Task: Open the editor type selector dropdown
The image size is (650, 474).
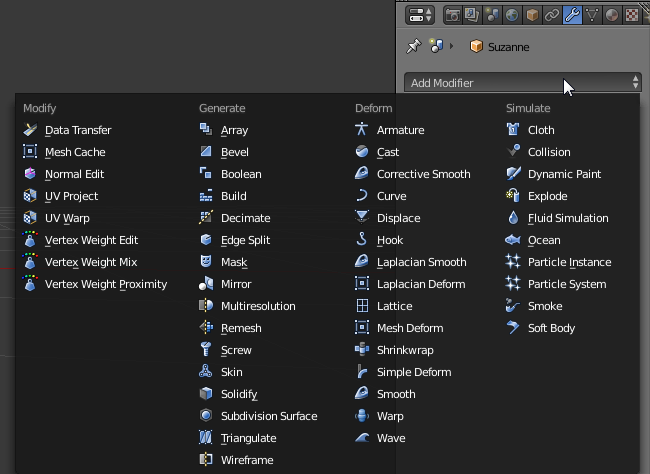Action: [x=417, y=15]
